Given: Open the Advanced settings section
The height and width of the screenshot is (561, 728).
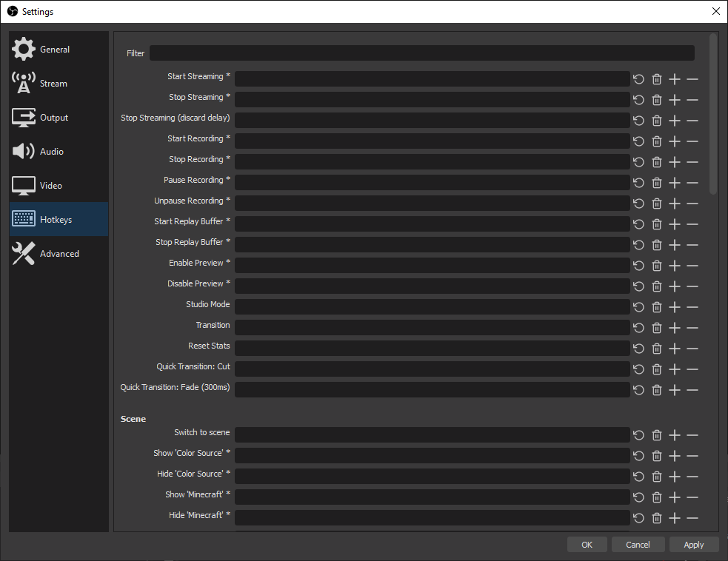Looking at the screenshot, I should (x=59, y=253).
